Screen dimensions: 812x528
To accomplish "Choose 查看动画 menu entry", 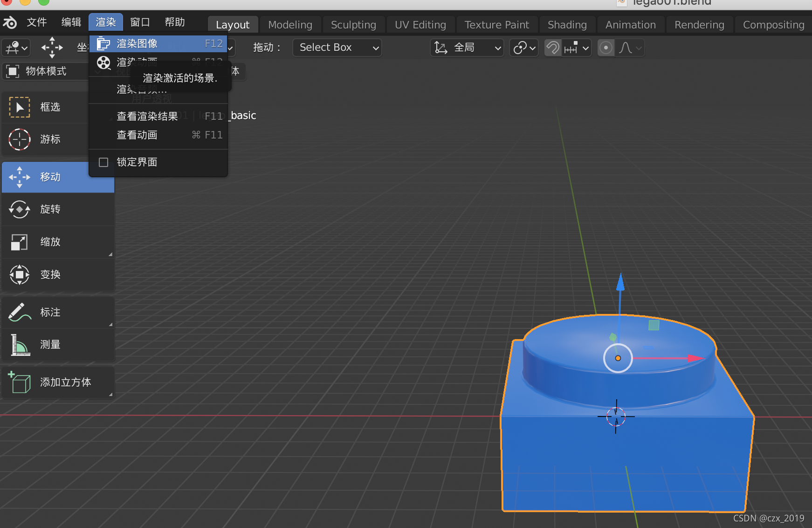I will pyautogui.click(x=158, y=135).
